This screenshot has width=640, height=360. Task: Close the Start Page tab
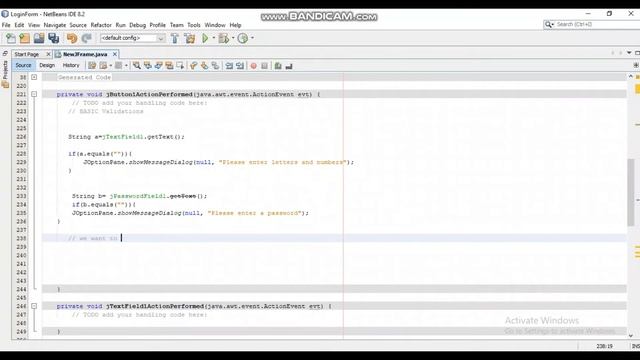[x=48, y=54]
